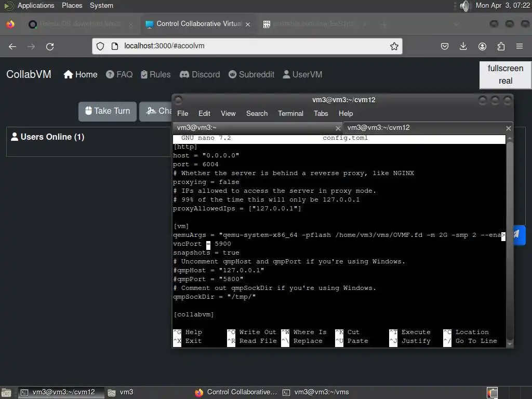Click the CollabVM brand title

click(x=29, y=74)
